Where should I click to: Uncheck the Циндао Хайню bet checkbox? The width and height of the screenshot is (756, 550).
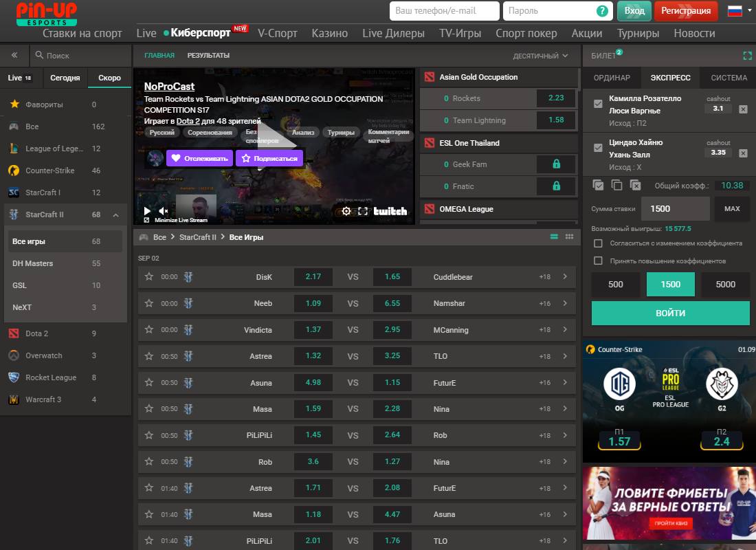[598, 148]
